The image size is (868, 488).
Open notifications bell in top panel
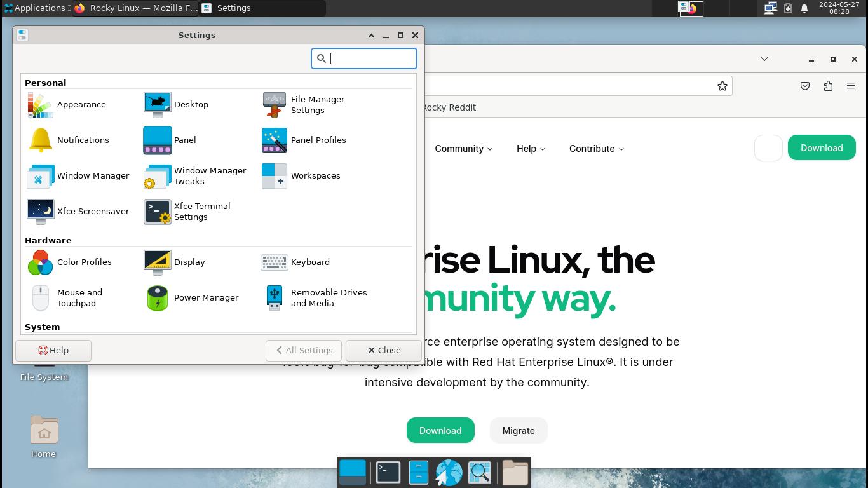tap(804, 8)
